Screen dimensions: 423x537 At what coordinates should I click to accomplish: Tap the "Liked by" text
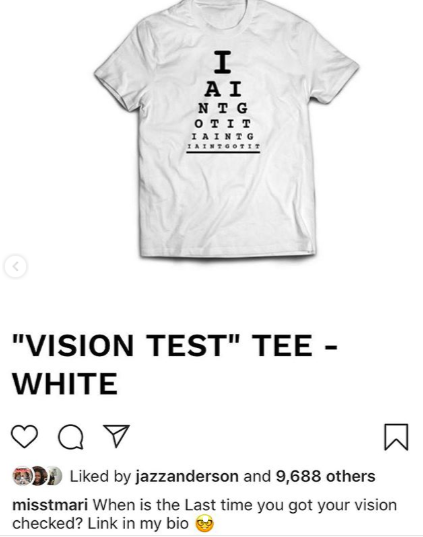(x=101, y=476)
